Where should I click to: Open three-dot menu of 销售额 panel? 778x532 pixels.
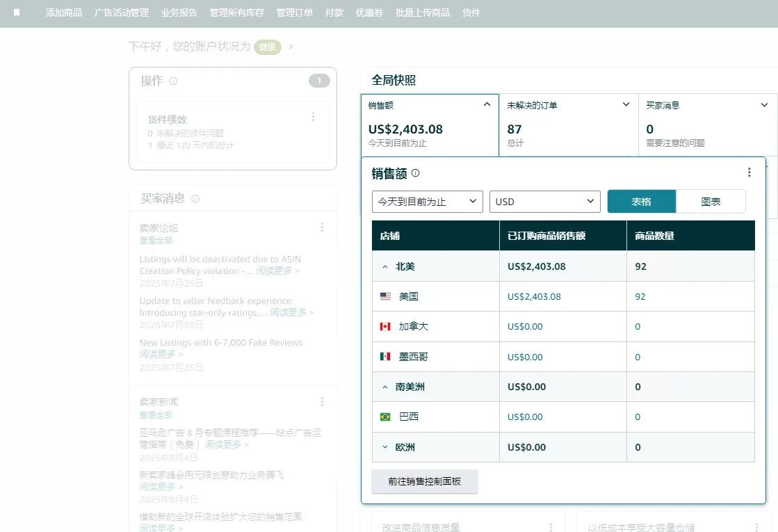click(749, 172)
